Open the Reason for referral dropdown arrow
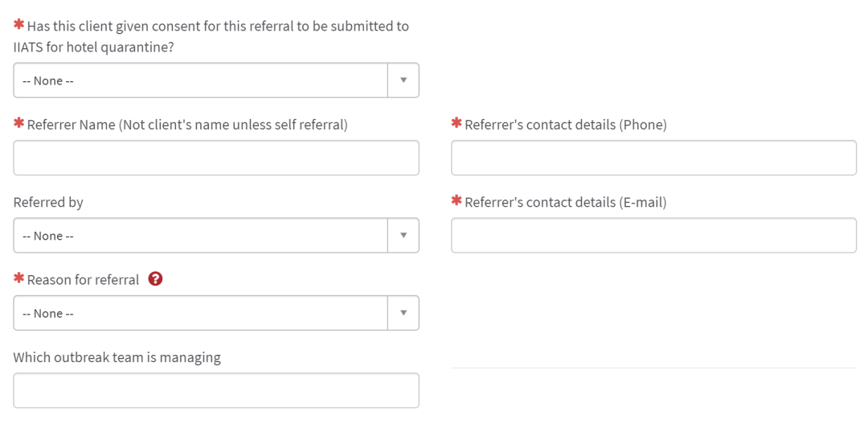The height and width of the screenshot is (424, 868). [x=403, y=313]
